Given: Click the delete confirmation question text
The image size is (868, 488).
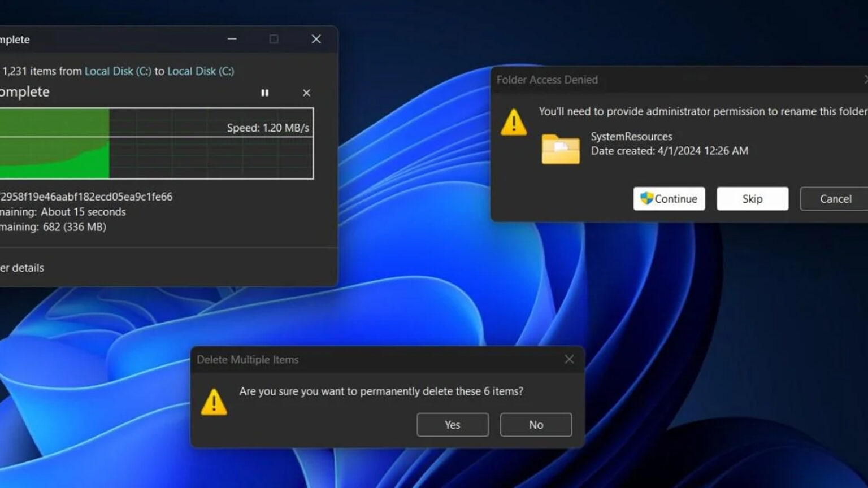Looking at the screenshot, I should 381,391.
